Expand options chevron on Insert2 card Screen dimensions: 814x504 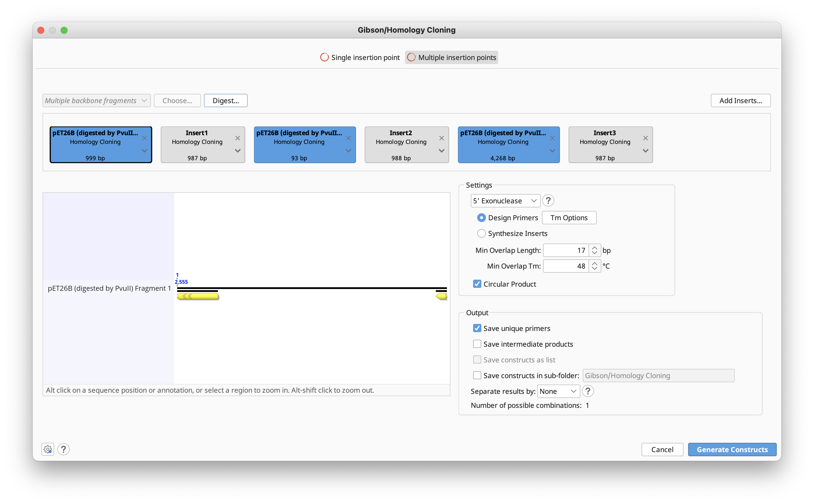click(441, 151)
